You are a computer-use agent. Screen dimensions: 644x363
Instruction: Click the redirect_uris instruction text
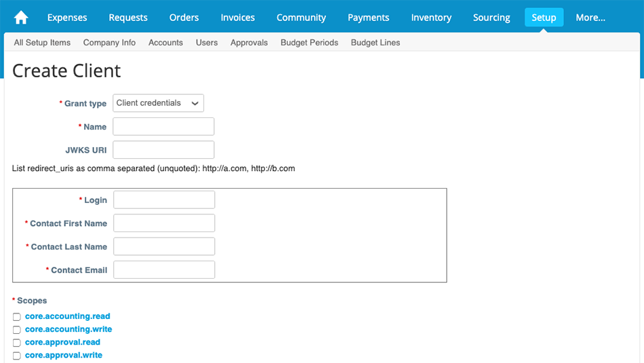point(154,168)
